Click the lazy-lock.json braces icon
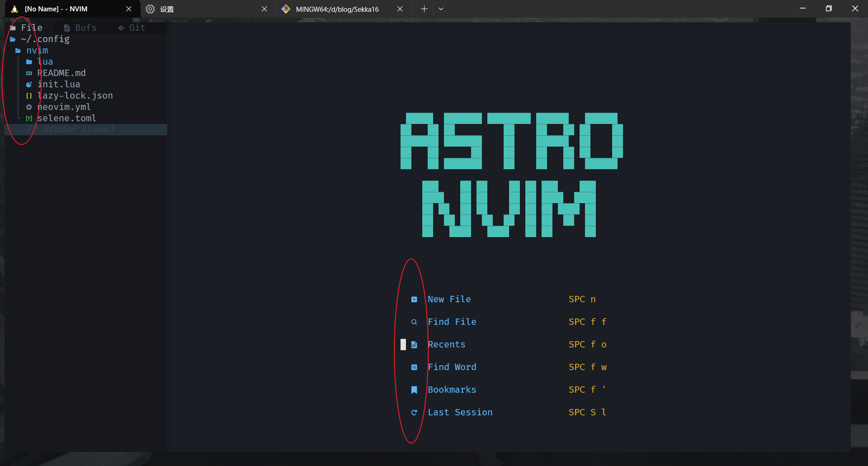868x466 pixels. coord(29,96)
